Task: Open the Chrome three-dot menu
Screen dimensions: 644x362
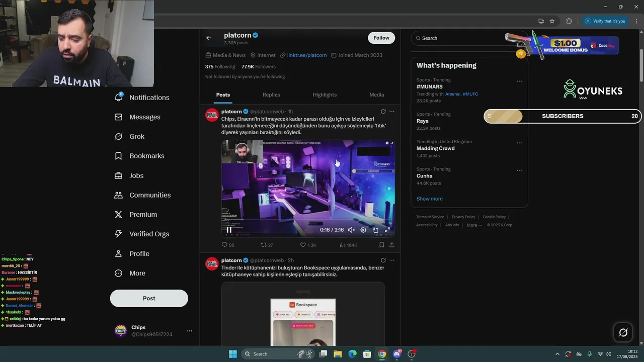Action: click(x=636, y=21)
